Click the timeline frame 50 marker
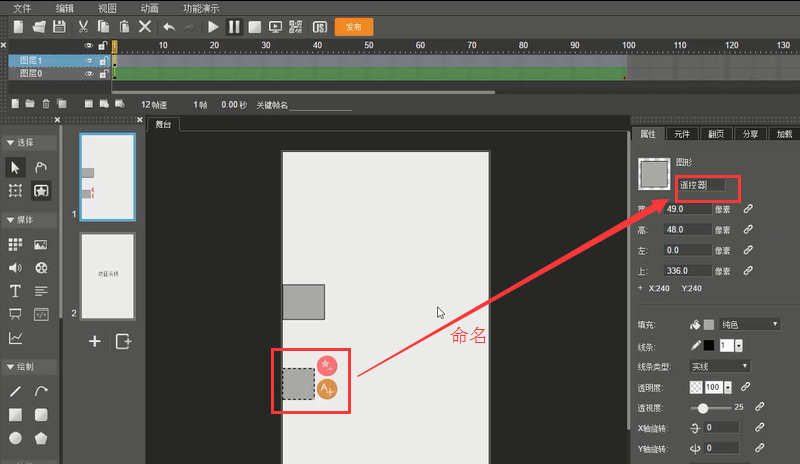Screen dimensions: 800x464 pyautogui.click(x=369, y=45)
